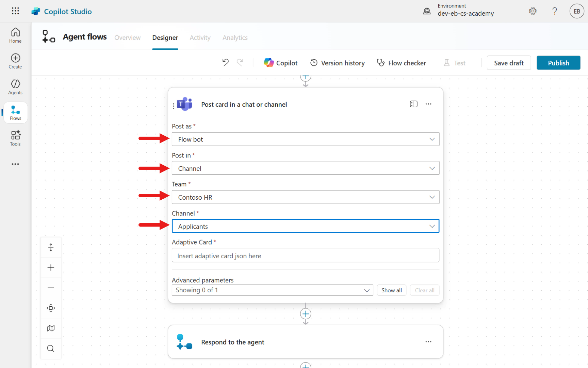This screenshot has height=368, width=588.
Task: Click the canvas zoom out minus icon
Action: [51, 288]
